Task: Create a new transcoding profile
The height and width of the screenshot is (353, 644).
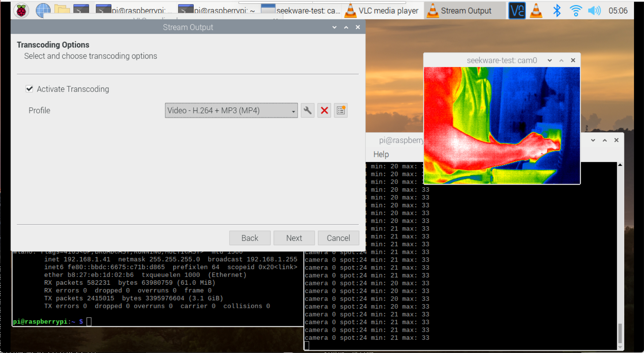Action: tap(341, 111)
